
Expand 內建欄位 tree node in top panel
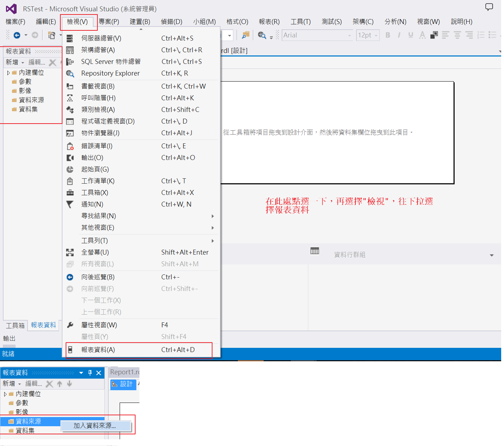coord(8,73)
